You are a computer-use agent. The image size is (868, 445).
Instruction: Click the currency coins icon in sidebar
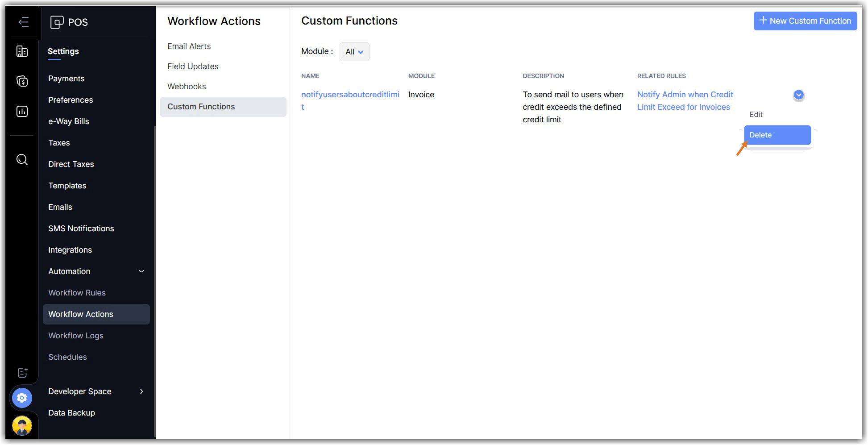pyautogui.click(x=22, y=81)
